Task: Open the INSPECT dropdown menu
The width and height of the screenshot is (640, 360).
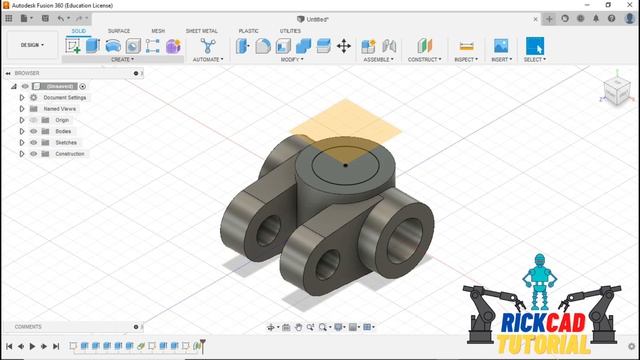Action: click(466, 60)
